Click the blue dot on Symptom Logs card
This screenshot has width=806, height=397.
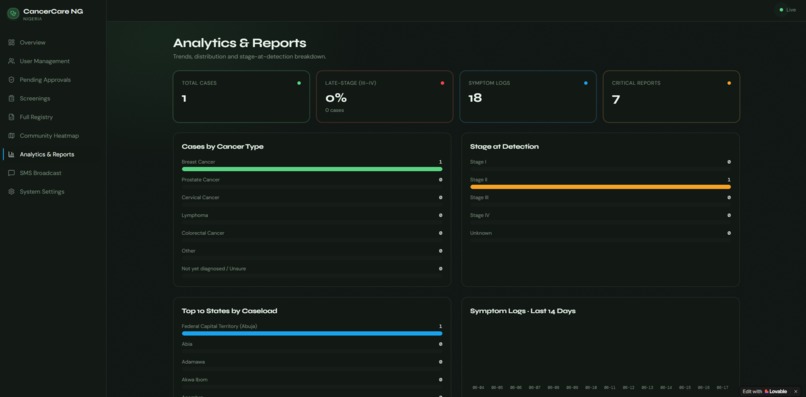[585, 83]
